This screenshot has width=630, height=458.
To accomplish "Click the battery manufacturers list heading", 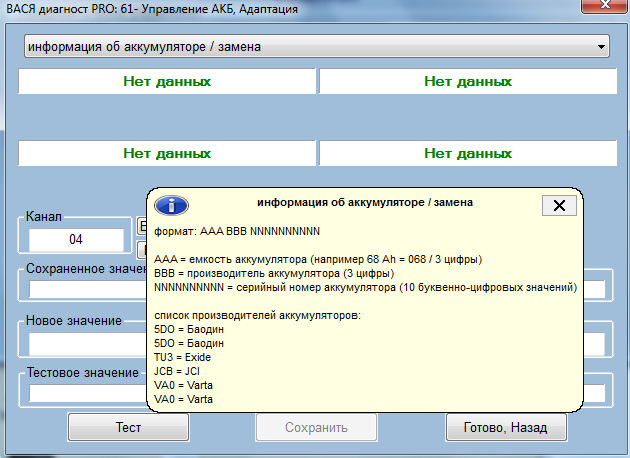I will 258,315.
